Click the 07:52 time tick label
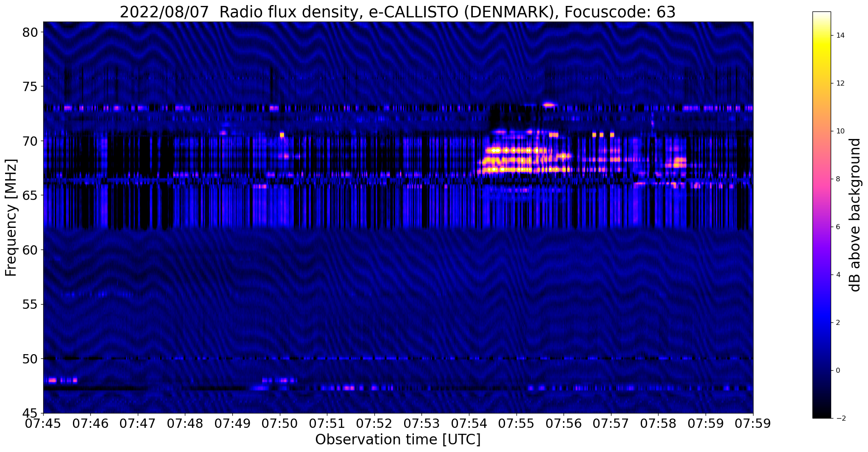Image resolution: width=868 pixels, height=452 pixels. click(x=374, y=423)
